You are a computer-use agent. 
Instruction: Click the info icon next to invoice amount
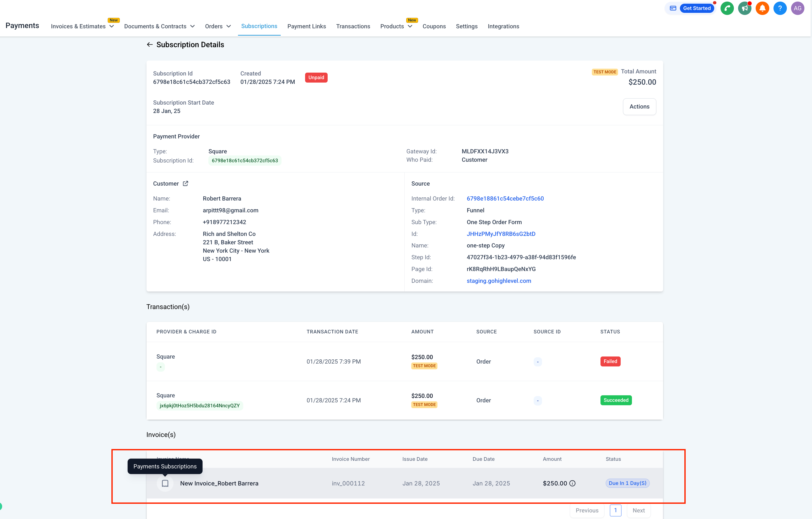[x=572, y=483]
